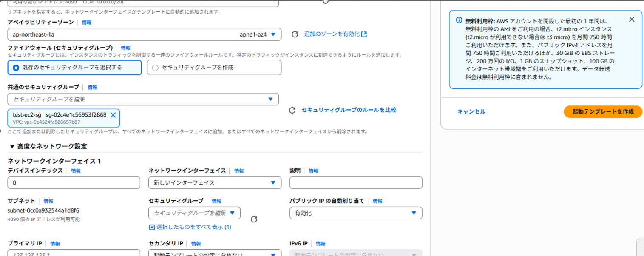Click the refresh icon beside security group rule comparison
This screenshot has height=256, width=644.
[292, 110]
